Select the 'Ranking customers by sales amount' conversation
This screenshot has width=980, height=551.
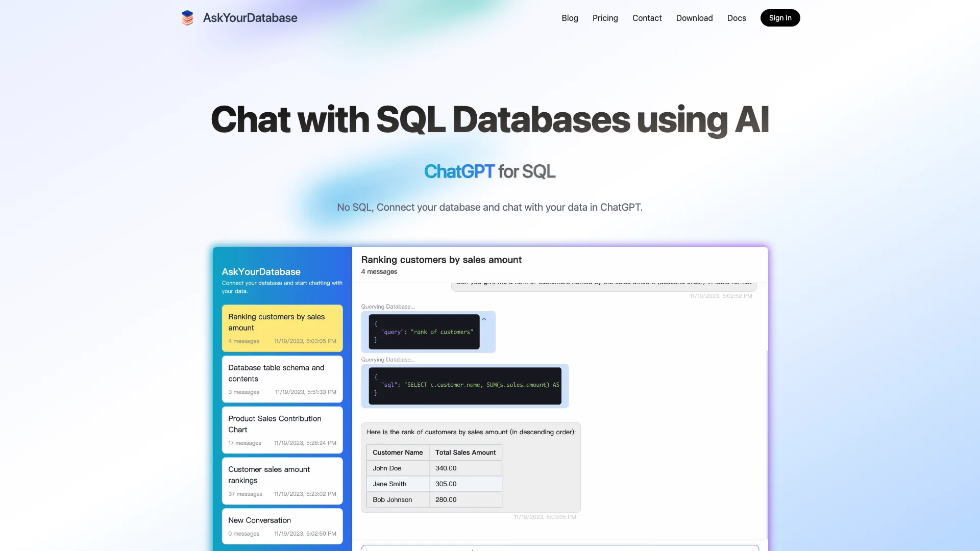point(282,328)
